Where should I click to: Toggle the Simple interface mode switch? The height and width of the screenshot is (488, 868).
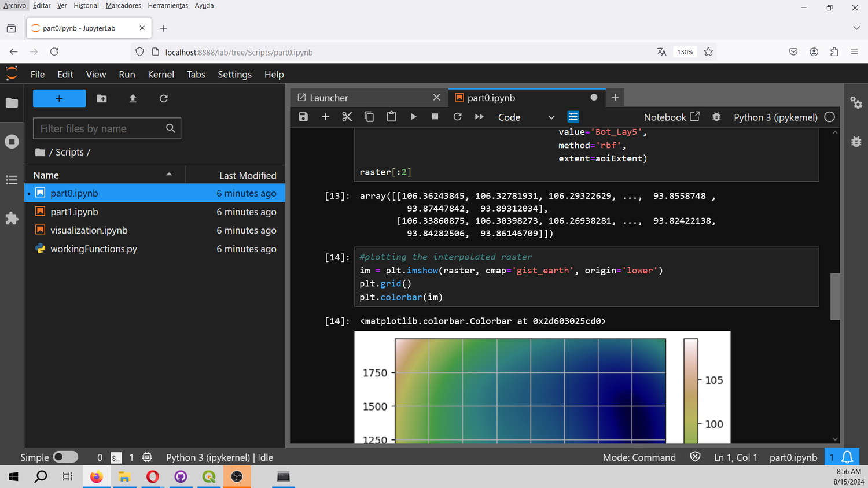tap(65, 457)
